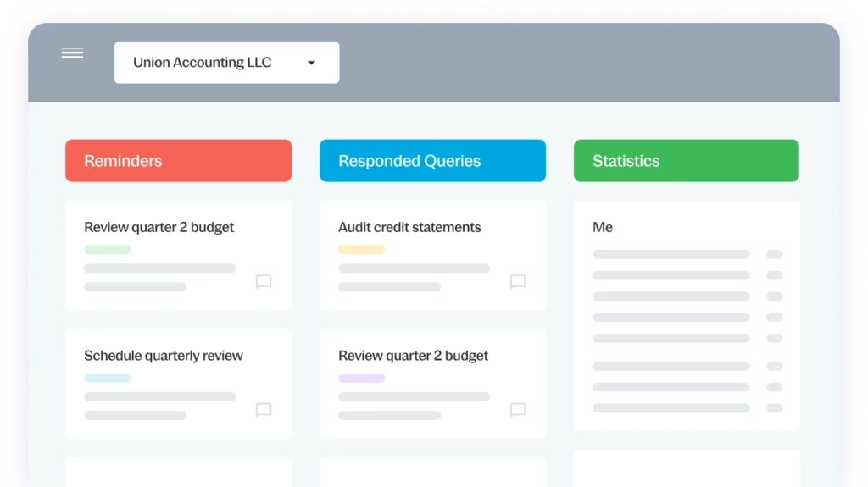
Task: Click yellow tag on 'Audit credit statements' card
Action: 361,250
